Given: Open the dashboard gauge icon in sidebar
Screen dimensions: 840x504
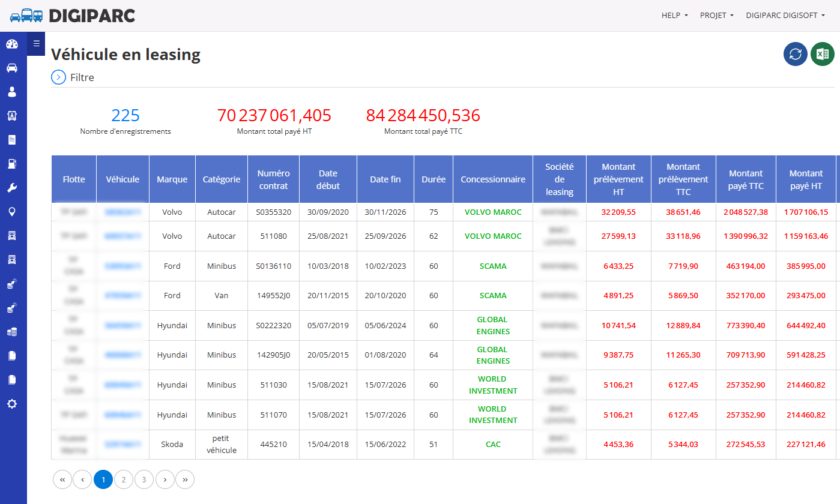Looking at the screenshot, I should click(x=12, y=44).
